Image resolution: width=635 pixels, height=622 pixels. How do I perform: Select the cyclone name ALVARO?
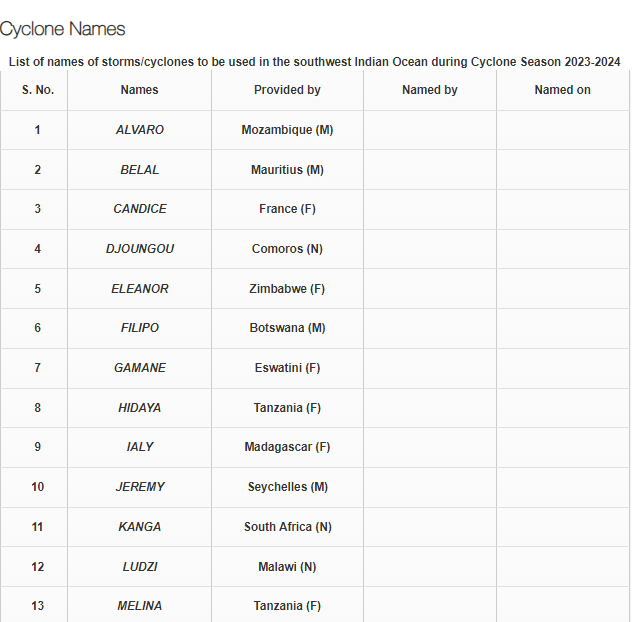click(x=139, y=130)
